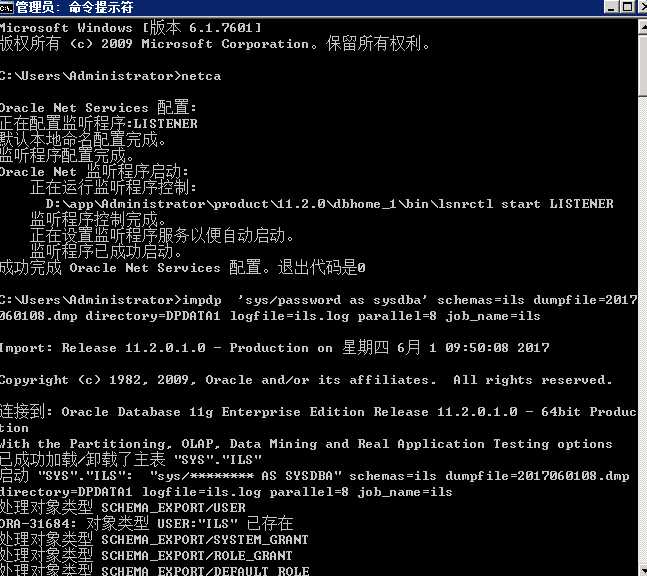Click the '2009 Microsoft Corporation' copyright line
647x576 pixels.
215,44
